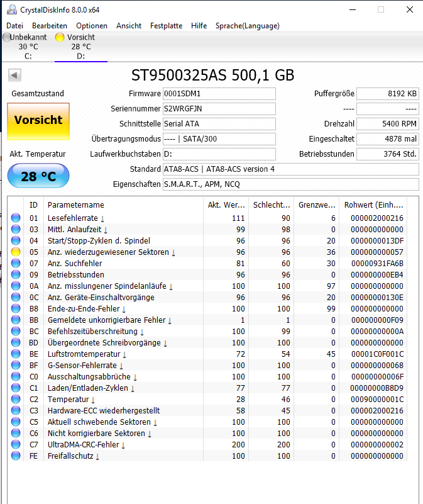The width and height of the screenshot is (423, 504).
Task: Click the ID column header
Action: point(33,204)
